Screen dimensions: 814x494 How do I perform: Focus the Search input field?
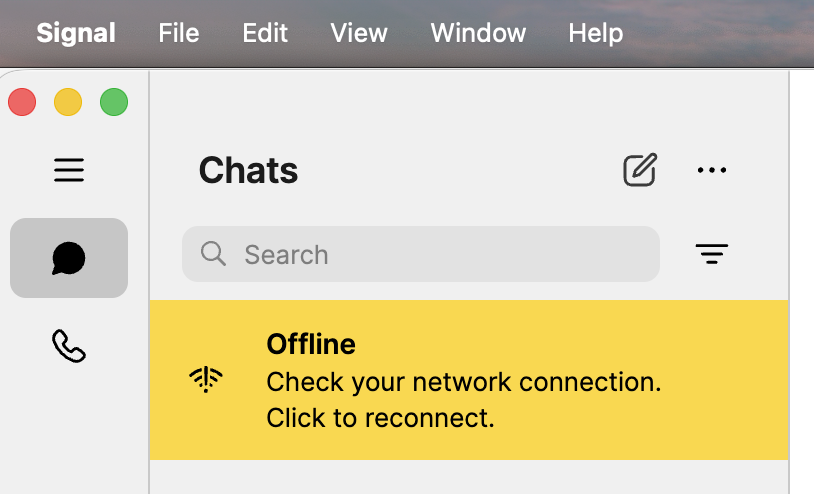[440, 255]
